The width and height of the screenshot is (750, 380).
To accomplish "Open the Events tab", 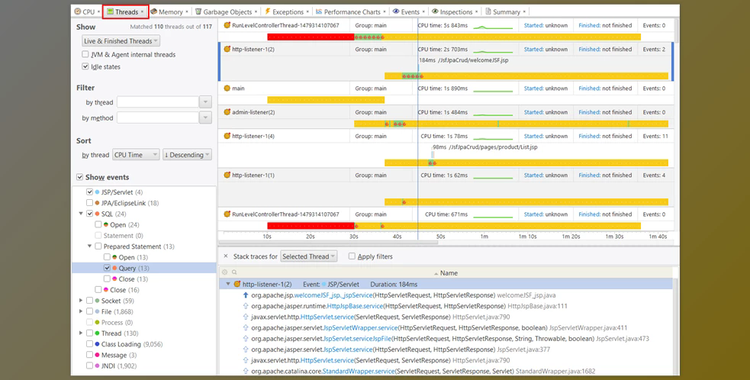I will tap(409, 12).
